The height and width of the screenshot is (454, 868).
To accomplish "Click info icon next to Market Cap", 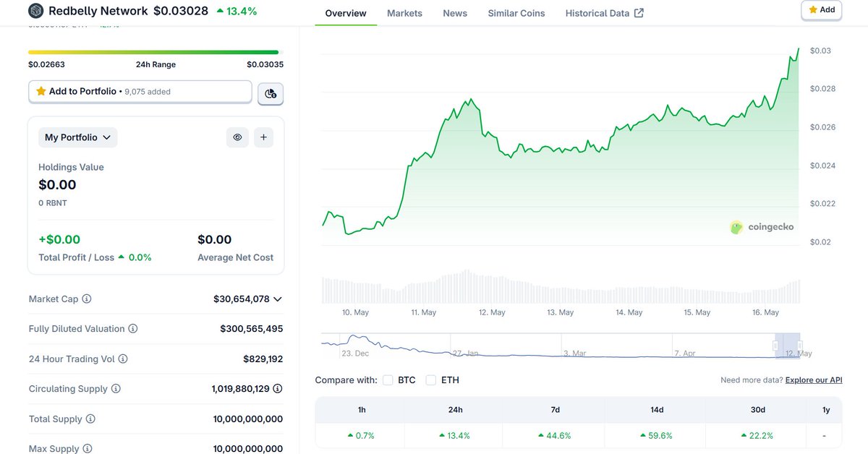I will coord(87,299).
